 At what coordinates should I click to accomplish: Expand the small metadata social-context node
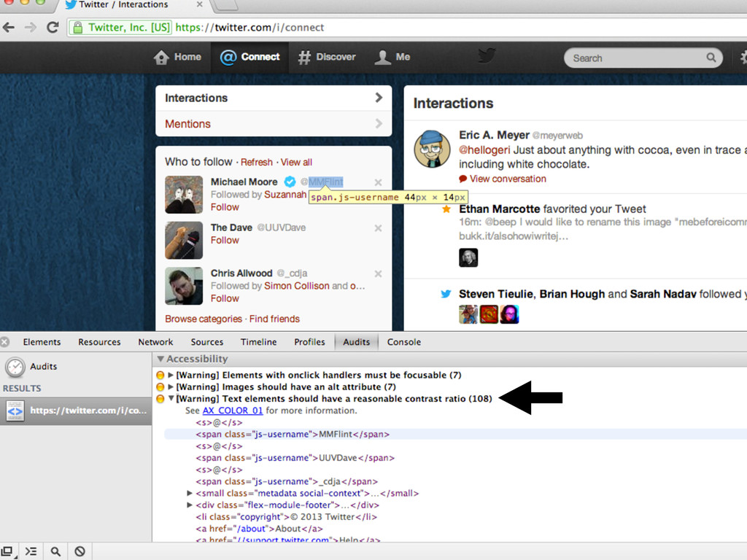click(x=190, y=494)
